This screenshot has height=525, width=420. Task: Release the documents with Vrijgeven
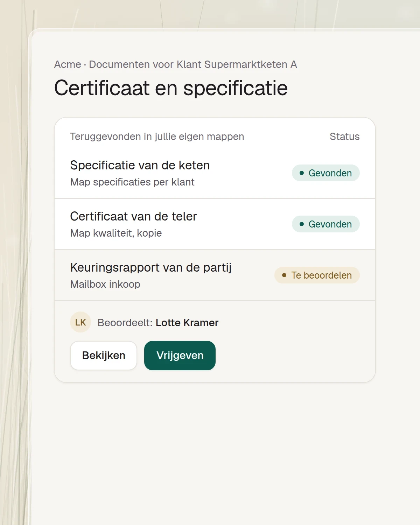click(180, 355)
